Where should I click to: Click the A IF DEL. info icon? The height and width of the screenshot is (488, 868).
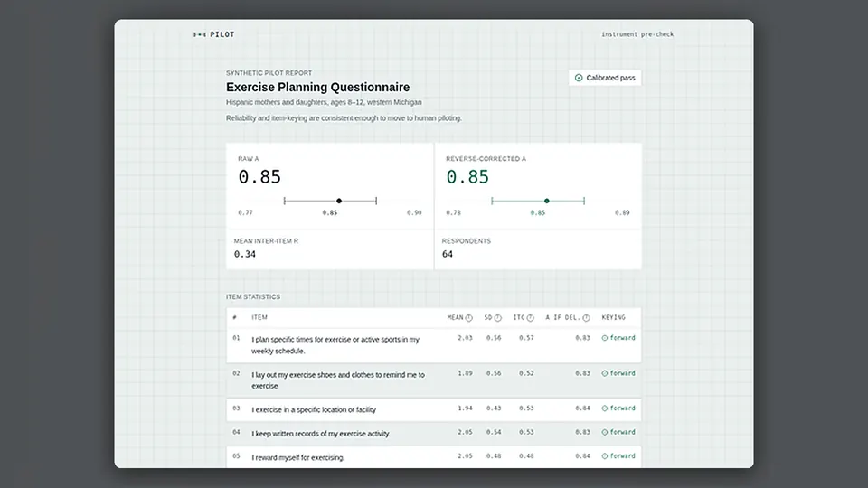586,318
